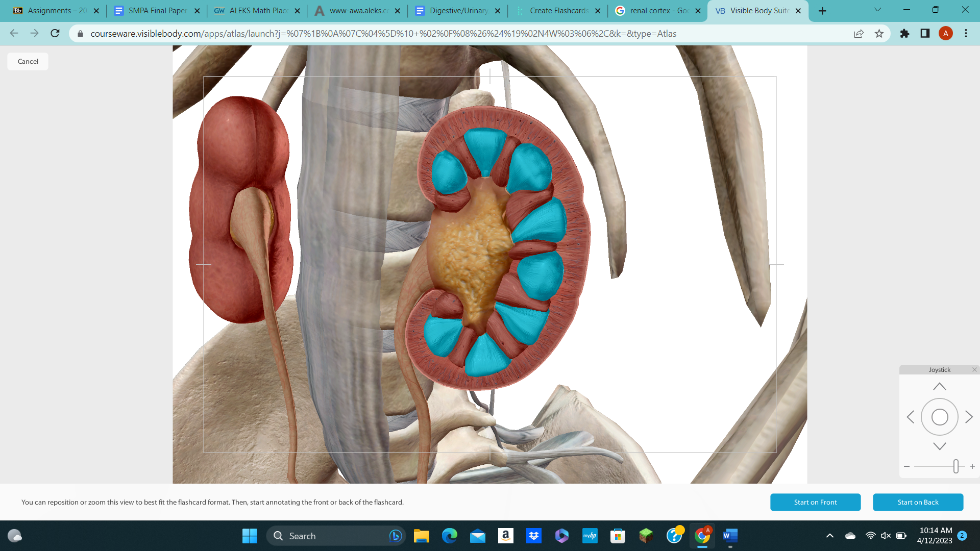
Task: Toggle the bookmark star for this page
Action: coord(879,33)
